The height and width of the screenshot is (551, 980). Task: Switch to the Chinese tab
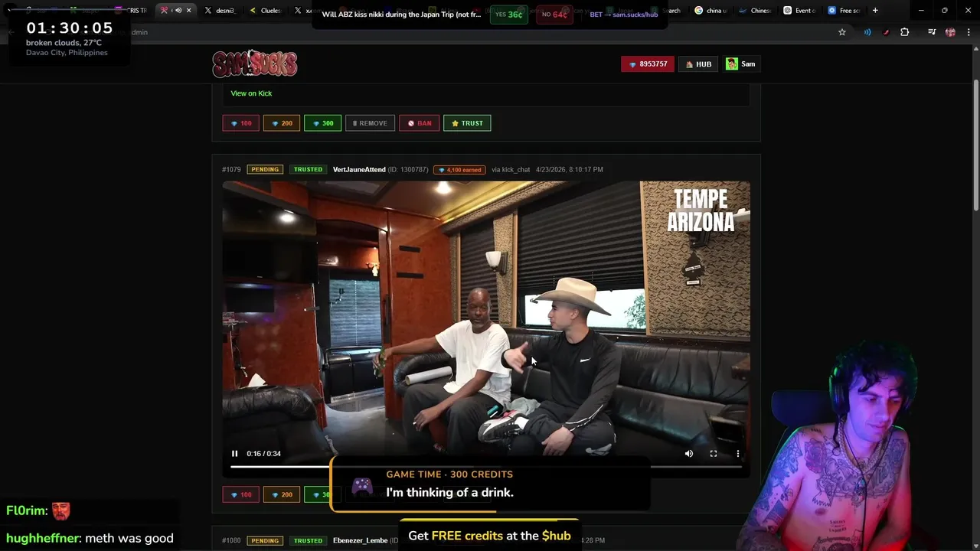click(x=755, y=11)
